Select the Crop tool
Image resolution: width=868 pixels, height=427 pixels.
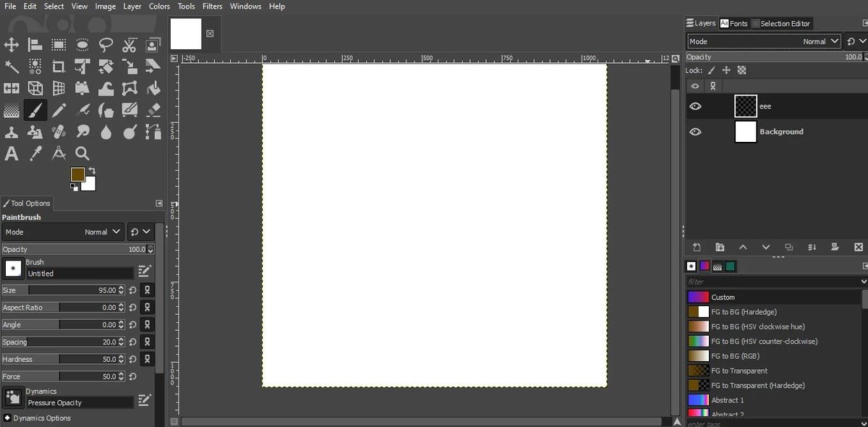click(59, 67)
